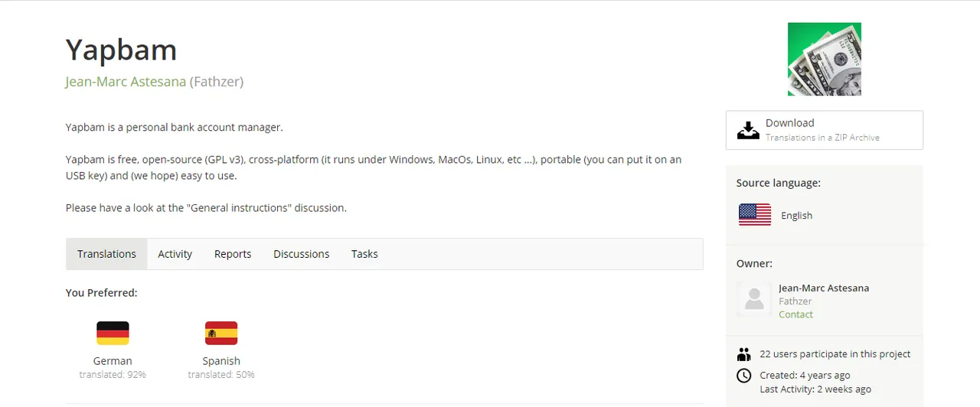Click the Yapbam project title heading
The image size is (980, 407).
pyautogui.click(x=121, y=50)
